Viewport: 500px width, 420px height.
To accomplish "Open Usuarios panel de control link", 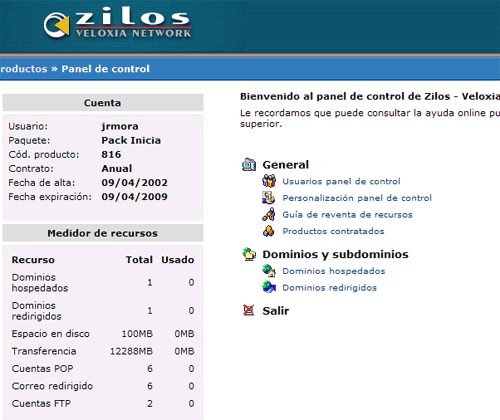I will pos(341,181).
